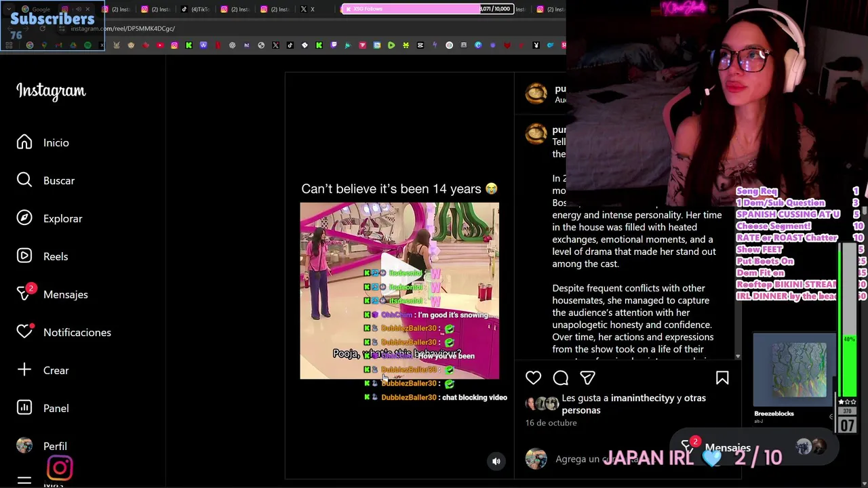
Task: Click the browser address bar with the instagram.com/reel URL
Action: pyautogui.click(x=122, y=28)
